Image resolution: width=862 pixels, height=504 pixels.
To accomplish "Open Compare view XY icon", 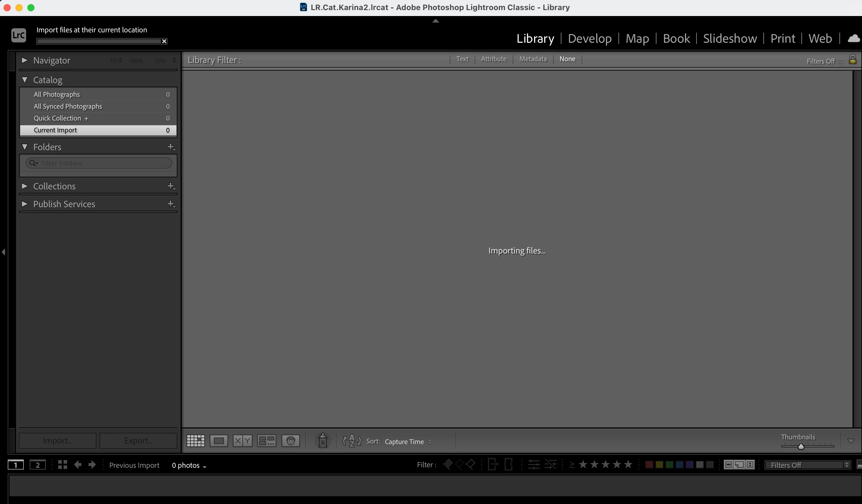I will (x=242, y=441).
